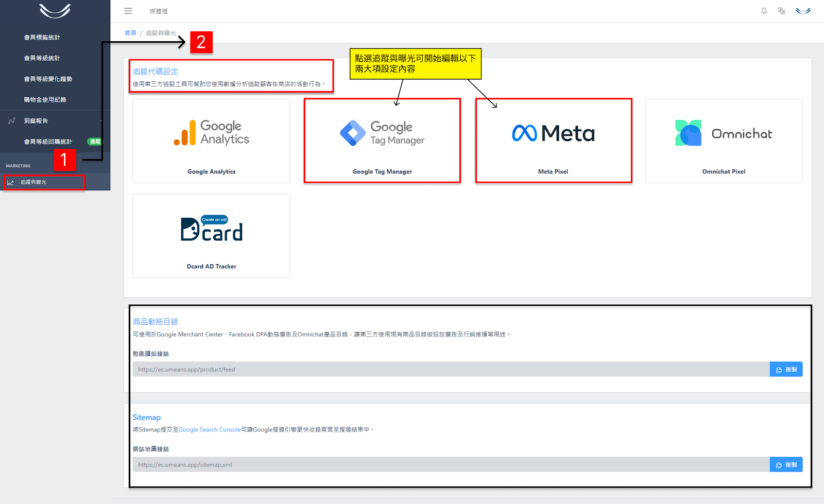Viewport: 824px width, 504px height.
Task: Open the Google Analytics card
Action: pyautogui.click(x=211, y=141)
